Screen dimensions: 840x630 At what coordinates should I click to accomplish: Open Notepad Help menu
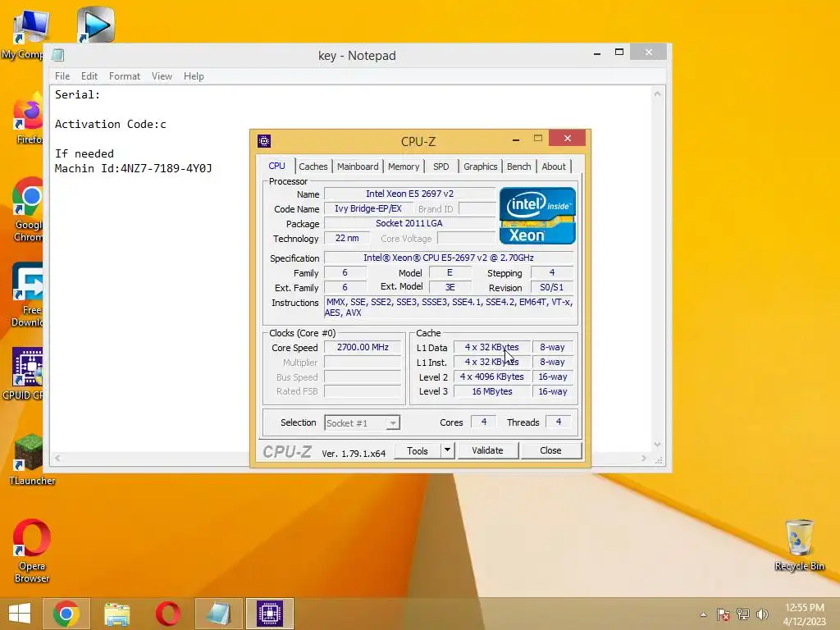click(194, 76)
